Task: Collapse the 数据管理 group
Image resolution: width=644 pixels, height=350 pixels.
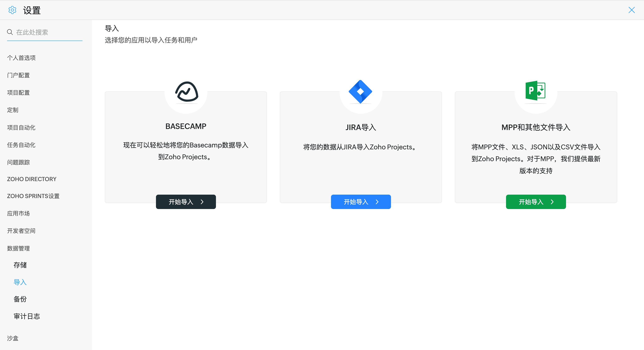Action: click(18, 248)
